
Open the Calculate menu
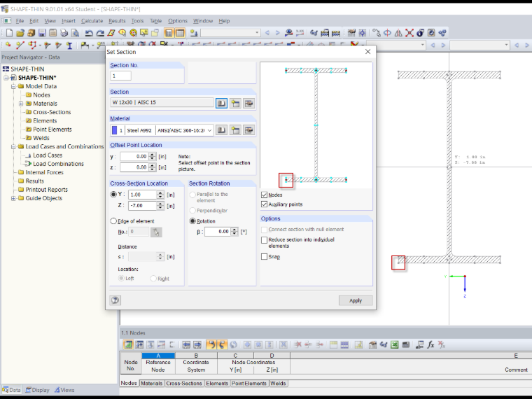92,21
